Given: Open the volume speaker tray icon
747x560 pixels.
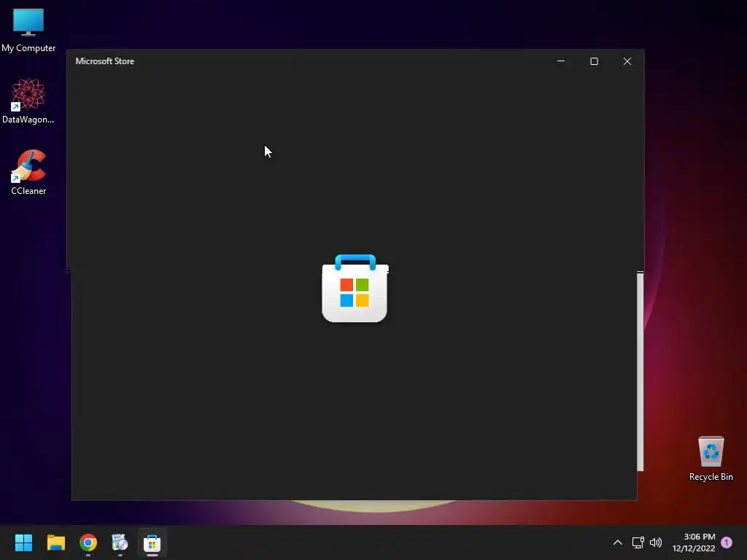Looking at the screenshot, I should pos(656,542).
